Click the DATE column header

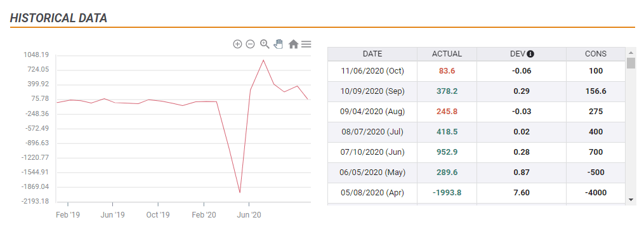click(x=372, y=54)
